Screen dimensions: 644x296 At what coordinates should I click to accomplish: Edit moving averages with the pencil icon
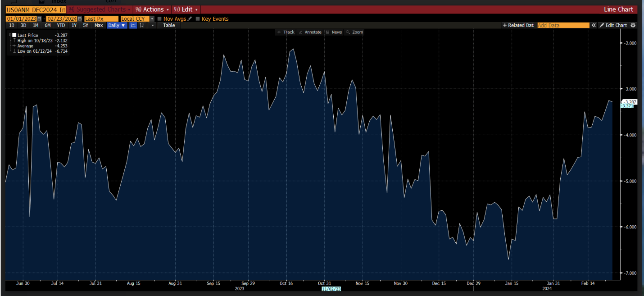coord(190,19)
